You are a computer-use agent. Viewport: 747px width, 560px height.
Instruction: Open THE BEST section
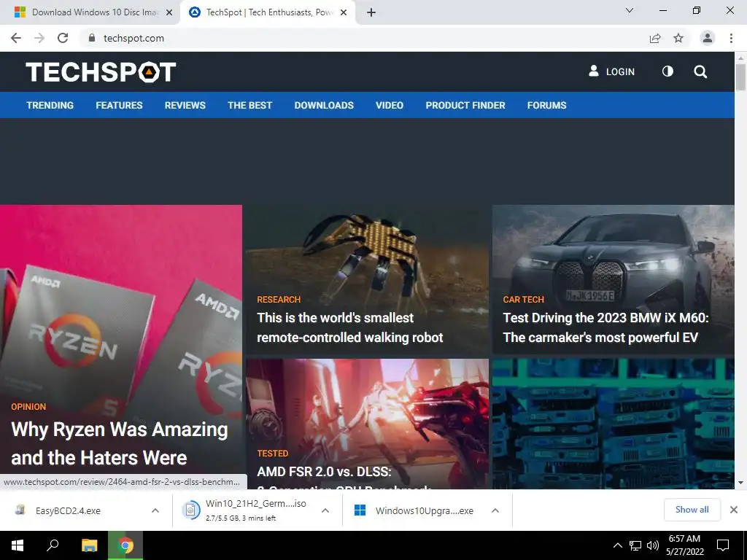249,105
